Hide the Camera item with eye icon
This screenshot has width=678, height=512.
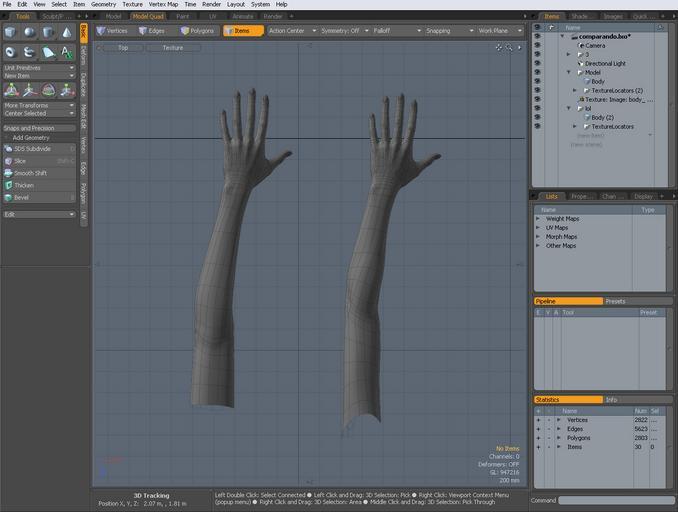click(x=537, y=45)
